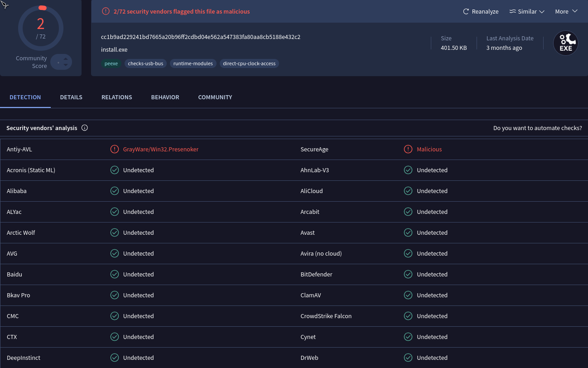Viewport: 588px width, 368px height.
Task: Click the red alert icon for Antiy-AVL
Action: pos(115,149)
